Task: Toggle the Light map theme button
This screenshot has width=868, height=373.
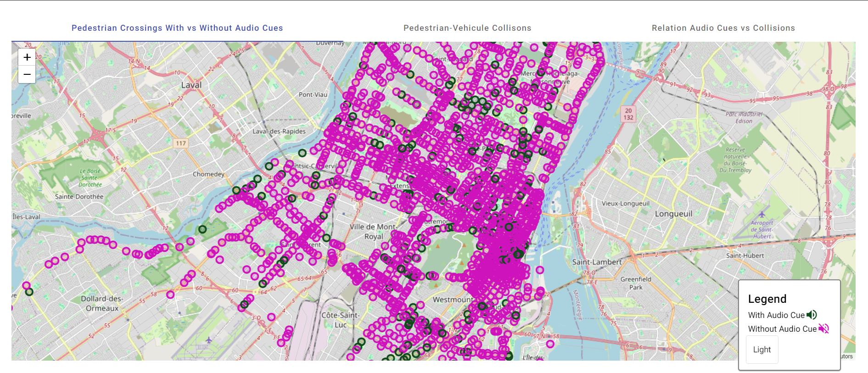Action: [762, 350]
